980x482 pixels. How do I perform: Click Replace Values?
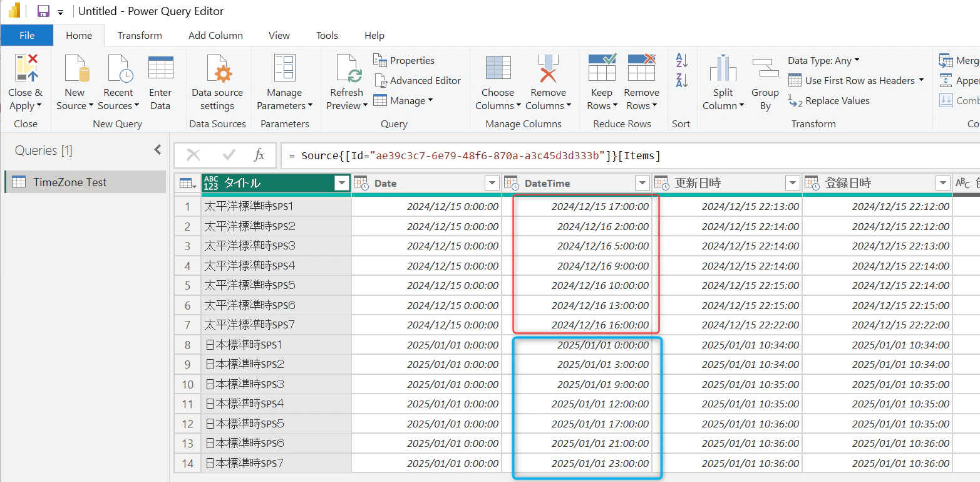point(829,100)
